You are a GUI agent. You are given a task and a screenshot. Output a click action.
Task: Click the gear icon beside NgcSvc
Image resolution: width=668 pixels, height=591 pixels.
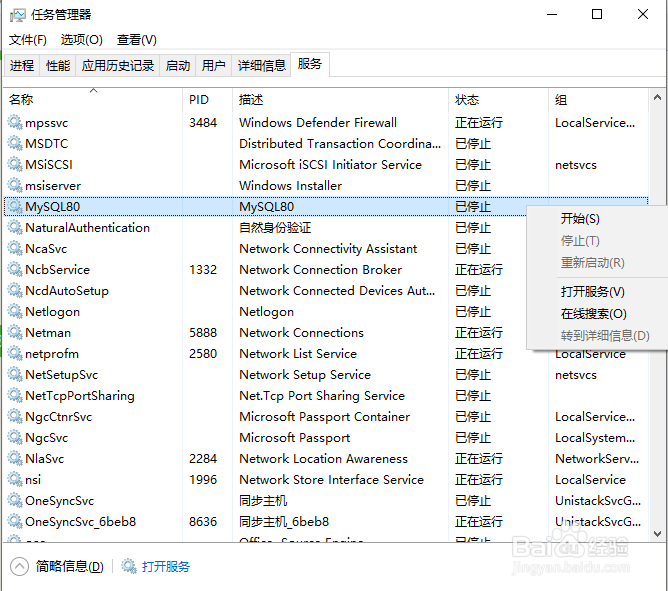pos(15,437)
